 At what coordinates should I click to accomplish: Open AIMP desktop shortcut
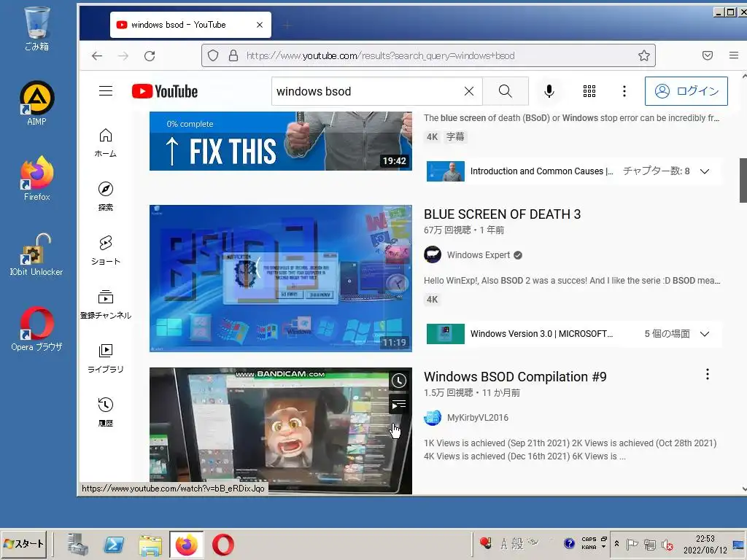36,104
